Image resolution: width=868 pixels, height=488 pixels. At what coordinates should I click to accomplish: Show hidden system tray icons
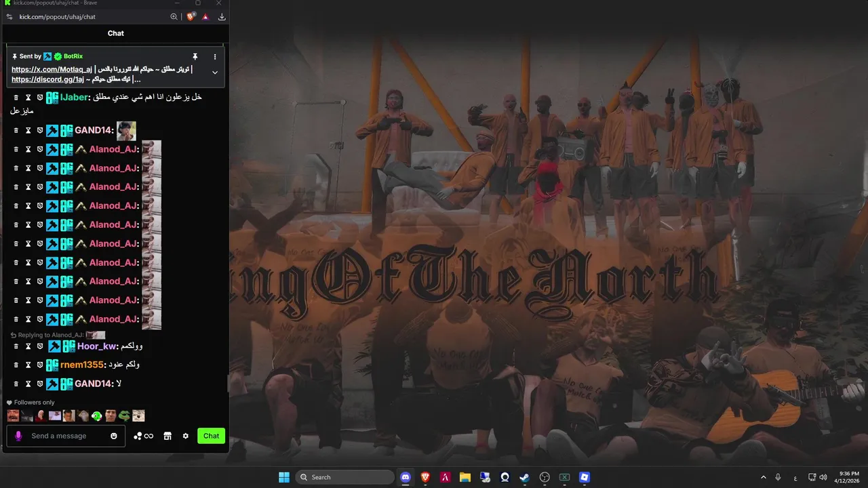(763, 477)
